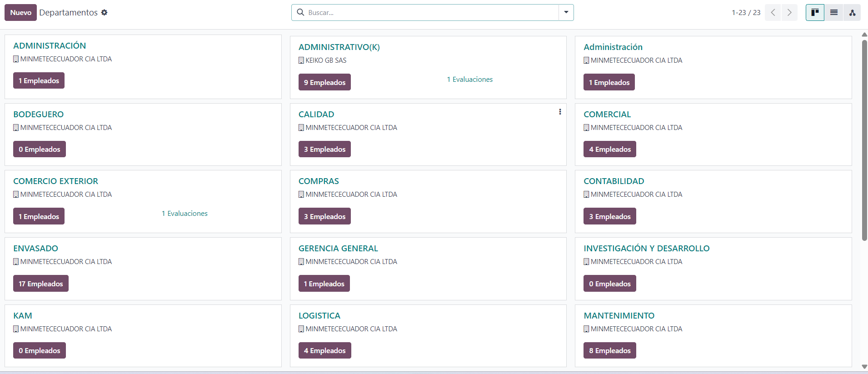Open the Departamentos settings gear
868x374 pixels.
(104, 12)
